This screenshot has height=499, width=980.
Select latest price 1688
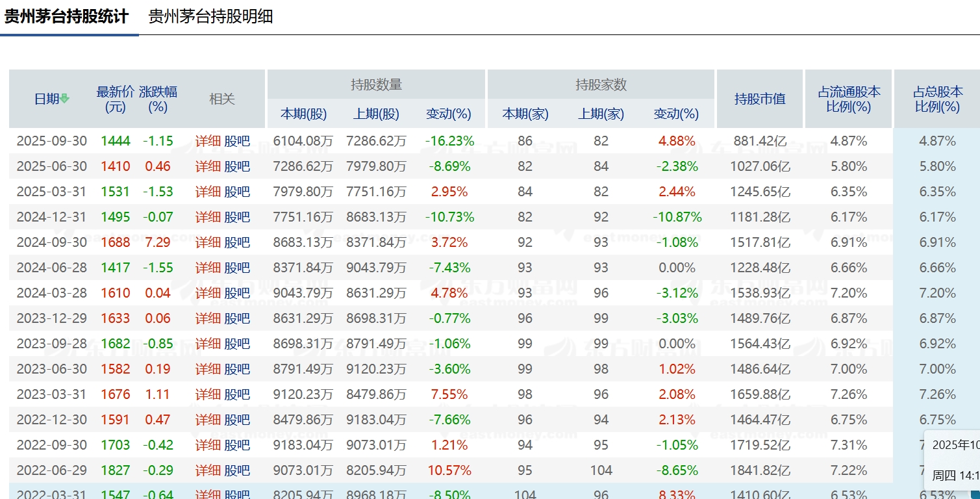click(x=116, y=242)
